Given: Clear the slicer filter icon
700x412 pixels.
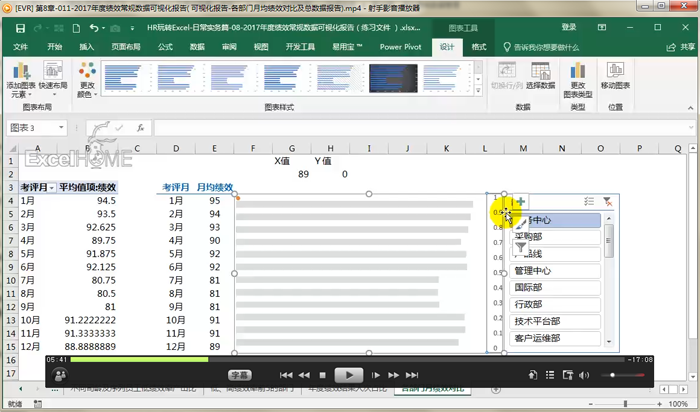Looking at the screenshot, I should click(x=607, y=202).
